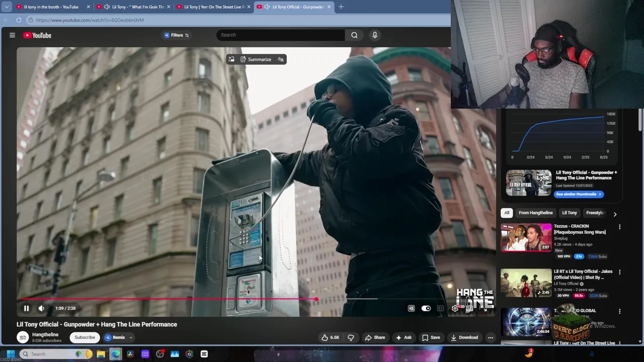Close the 'lil tony in the booth' tab
The width and height of the screenshot is (644, 362).
(89, 7)
